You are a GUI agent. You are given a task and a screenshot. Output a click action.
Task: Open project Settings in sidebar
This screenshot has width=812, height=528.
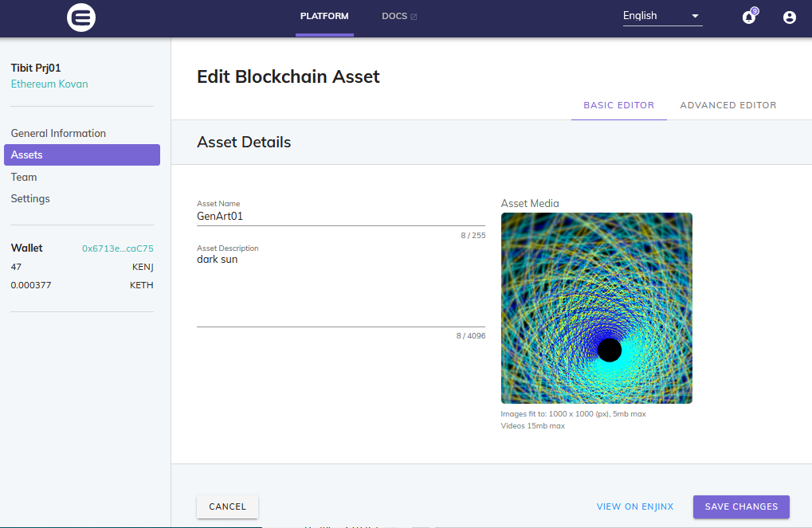pyautogui.click(x=30, y=198)
